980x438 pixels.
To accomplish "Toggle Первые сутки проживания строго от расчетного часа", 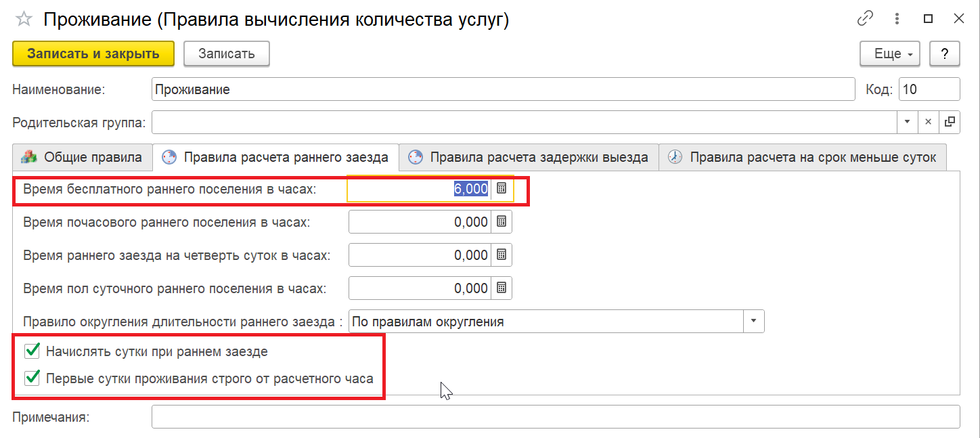I will point(31,378).
